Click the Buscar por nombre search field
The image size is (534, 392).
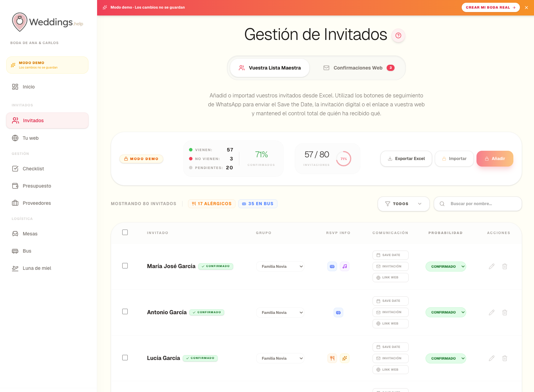point(478,204)
